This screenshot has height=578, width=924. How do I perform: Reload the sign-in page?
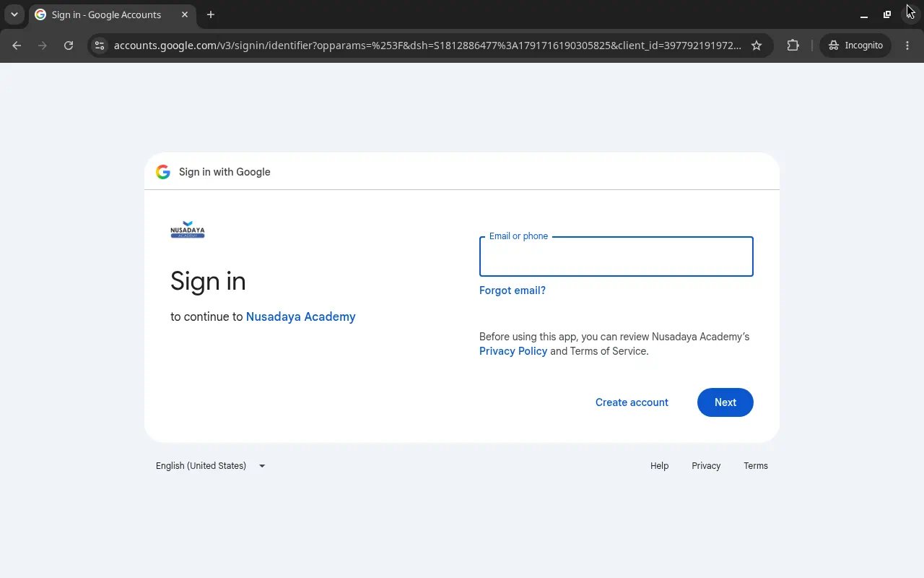pyautogui.click(x=69, y=46)
